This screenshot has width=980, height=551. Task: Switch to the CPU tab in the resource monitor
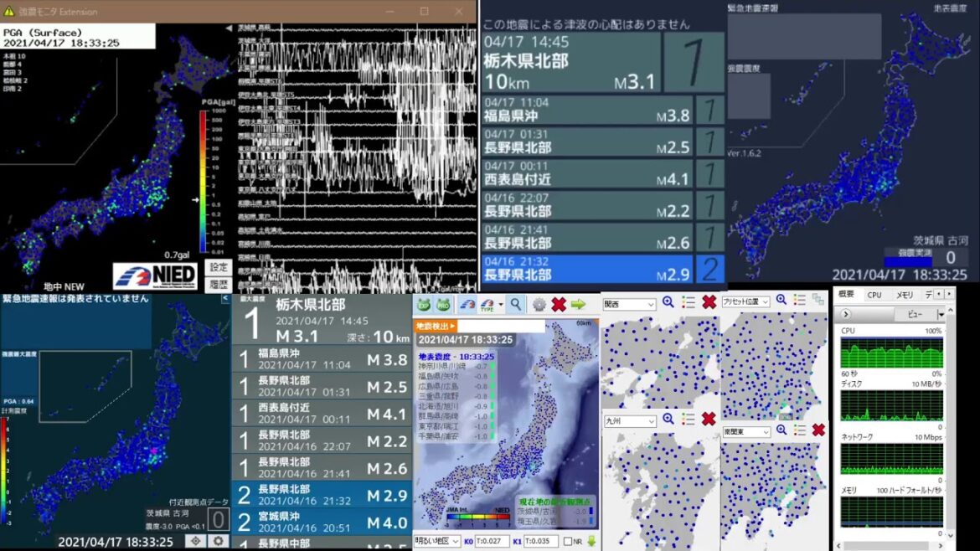pyautogui.click(x=874, y=295)
